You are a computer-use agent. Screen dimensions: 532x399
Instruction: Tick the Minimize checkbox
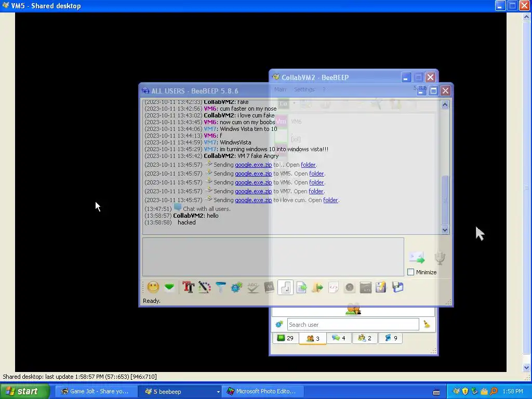point(410,272)
